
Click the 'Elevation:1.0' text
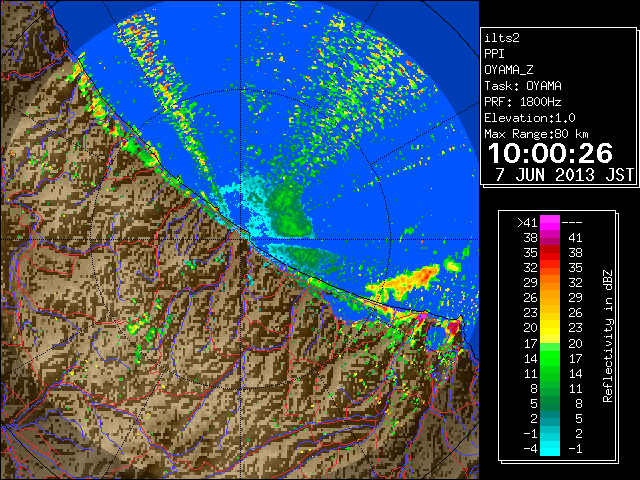click(530, 118)
